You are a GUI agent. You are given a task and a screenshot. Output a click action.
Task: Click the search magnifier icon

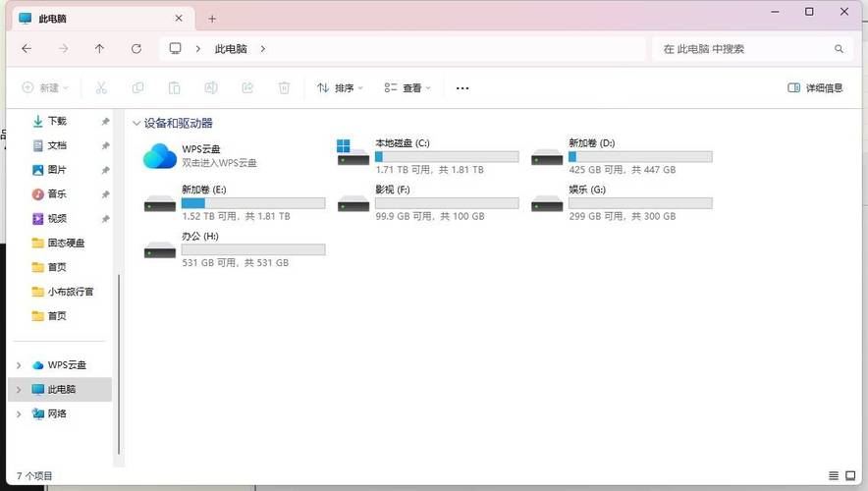coord(839,49)
